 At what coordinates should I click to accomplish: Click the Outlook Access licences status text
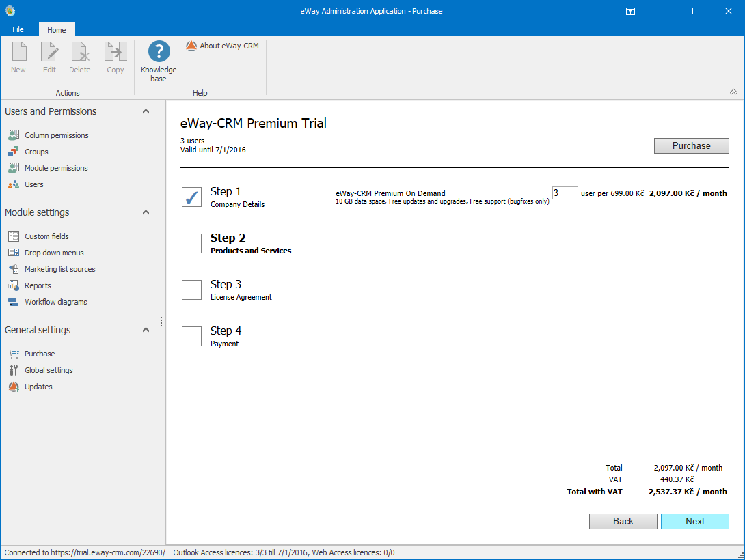coord(241,552)
